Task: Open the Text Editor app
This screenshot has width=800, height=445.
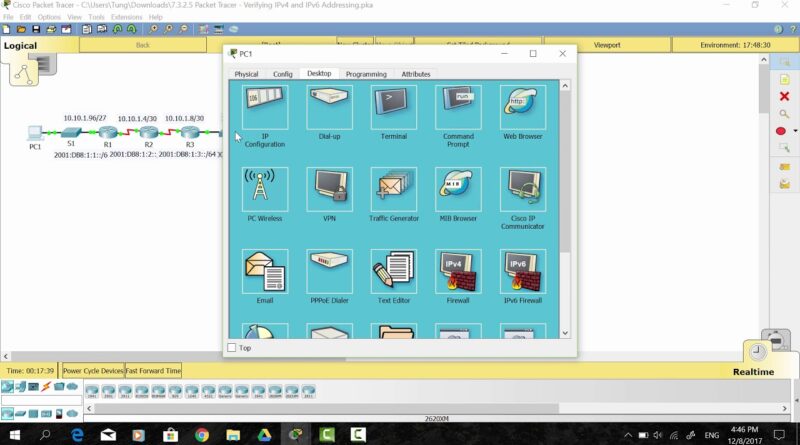Action: click(394, 271)
